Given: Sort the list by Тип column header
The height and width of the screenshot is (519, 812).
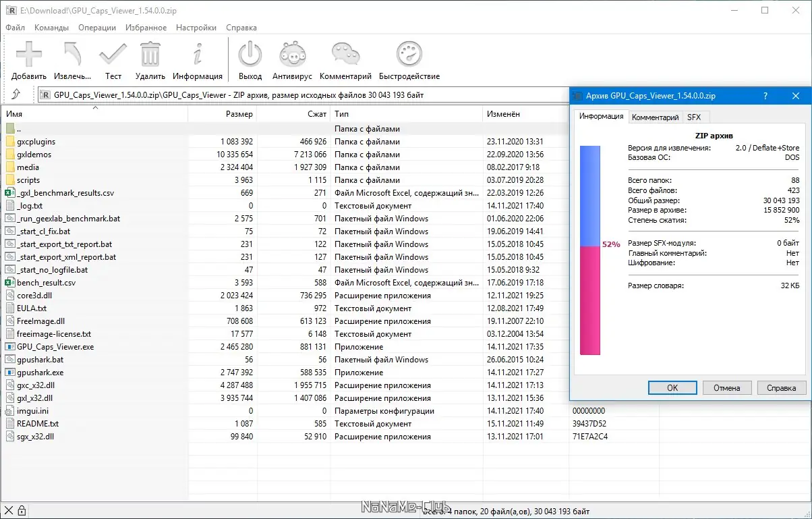Looking at the screenshot, I should coord(407,114).
